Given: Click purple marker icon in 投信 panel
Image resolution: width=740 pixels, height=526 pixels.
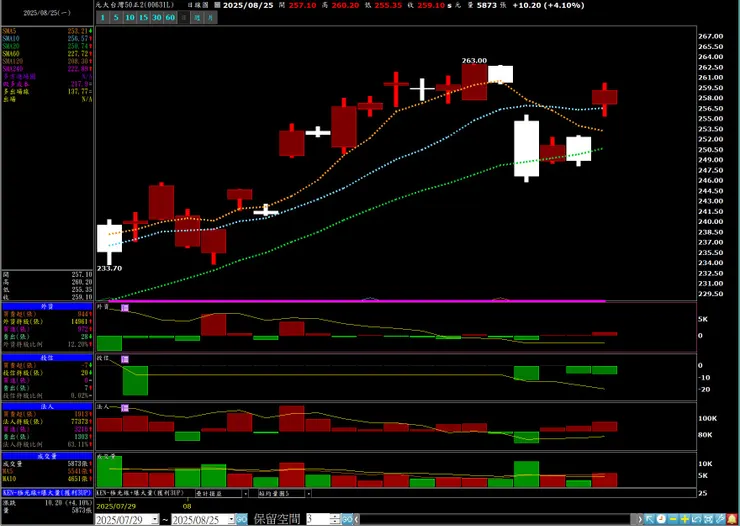Looking at the screenshot, I should click(x=125, y=359).
